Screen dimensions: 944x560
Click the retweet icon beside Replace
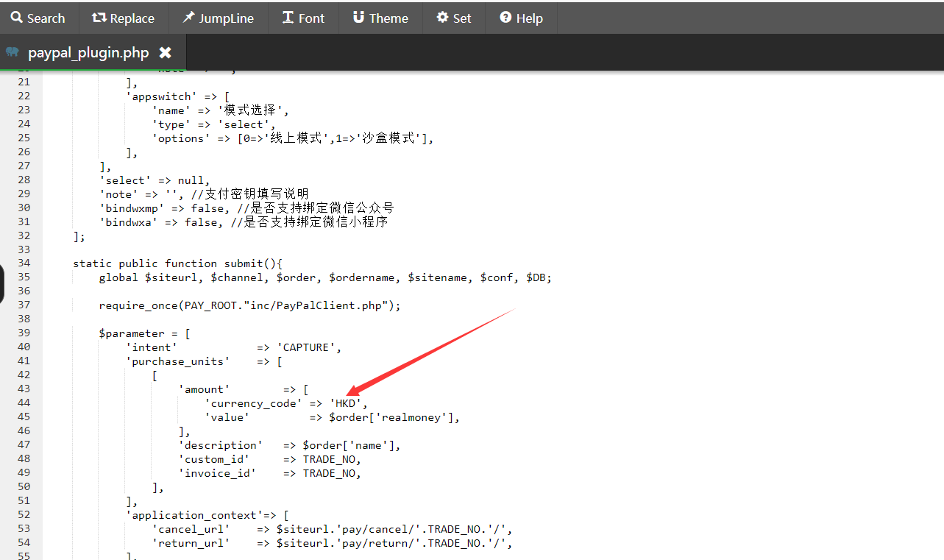pos(99,18)
